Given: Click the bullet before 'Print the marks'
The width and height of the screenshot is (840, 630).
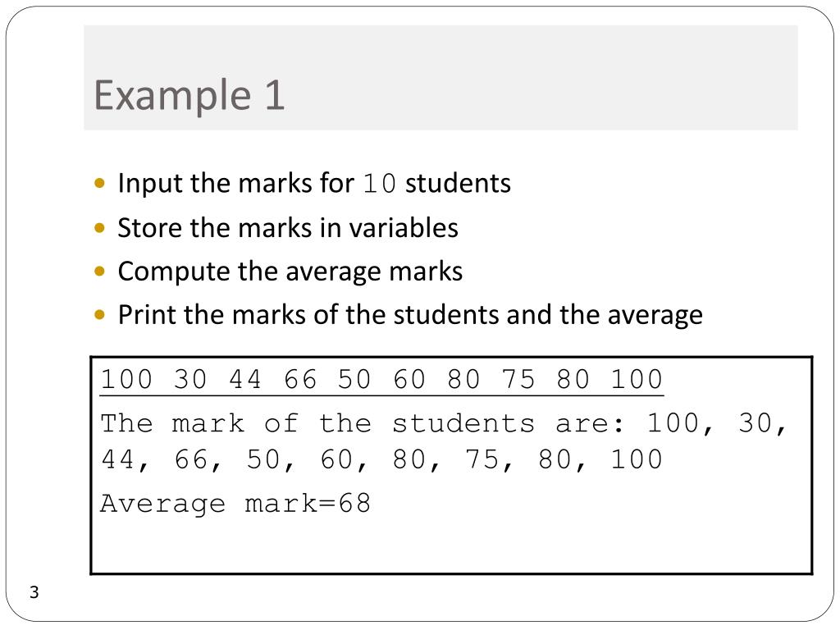Looking at the screenshot, I should [x=99, y=314].
